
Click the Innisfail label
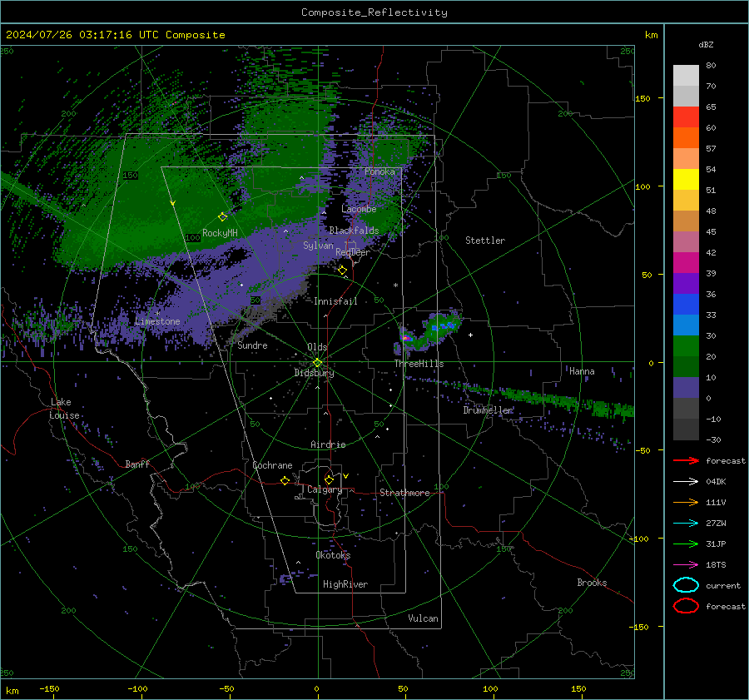click(335, 301)
